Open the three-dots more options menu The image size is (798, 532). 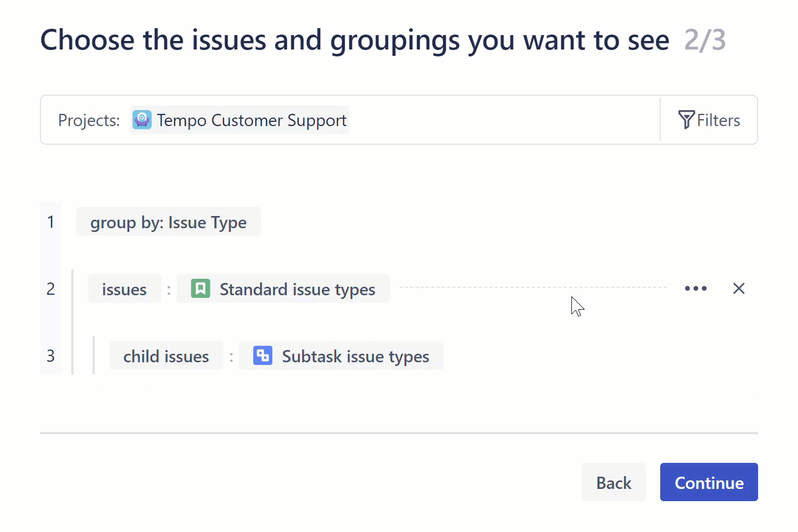click(x=695, y=288)
